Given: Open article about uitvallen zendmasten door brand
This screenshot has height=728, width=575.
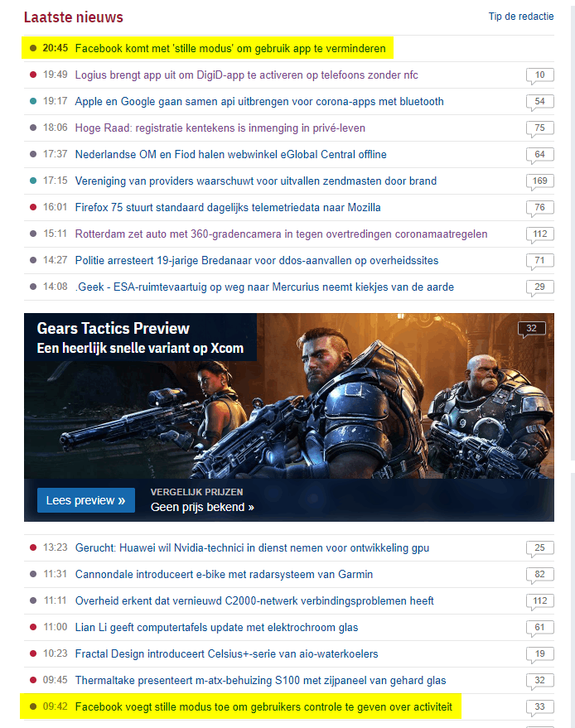Looking at the screenshot, I should point(256,181).
